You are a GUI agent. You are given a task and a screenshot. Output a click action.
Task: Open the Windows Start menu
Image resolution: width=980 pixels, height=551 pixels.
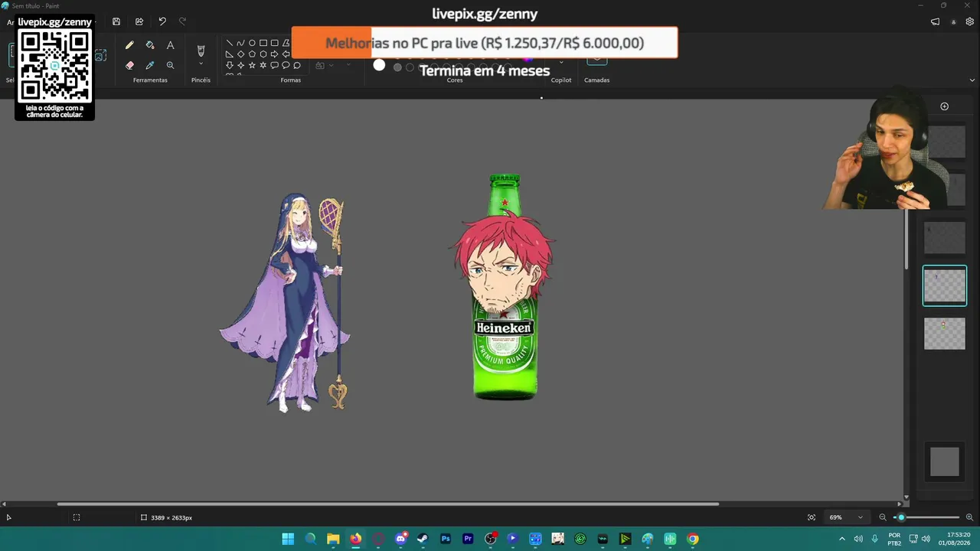click(x=288, y=539)
